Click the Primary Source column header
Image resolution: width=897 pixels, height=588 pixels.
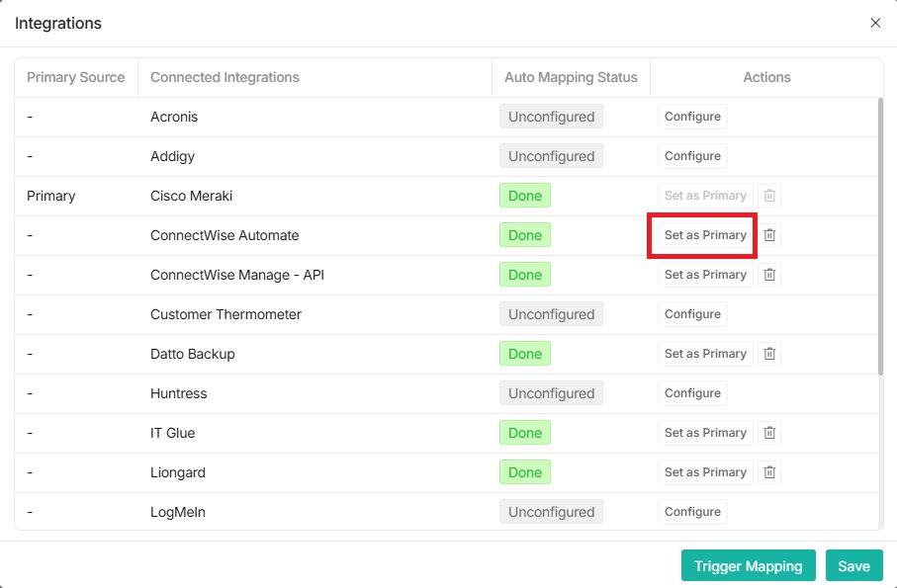tap(75, 77)
